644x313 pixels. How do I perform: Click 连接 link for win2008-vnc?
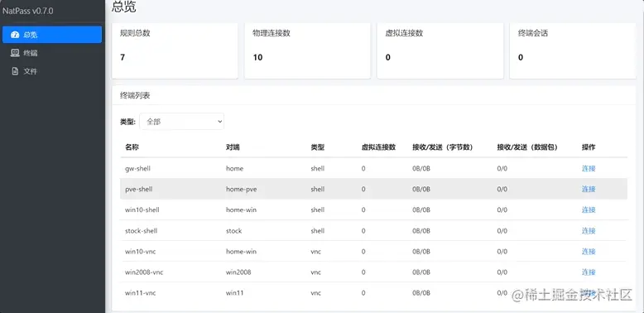[x=589, y=272]
